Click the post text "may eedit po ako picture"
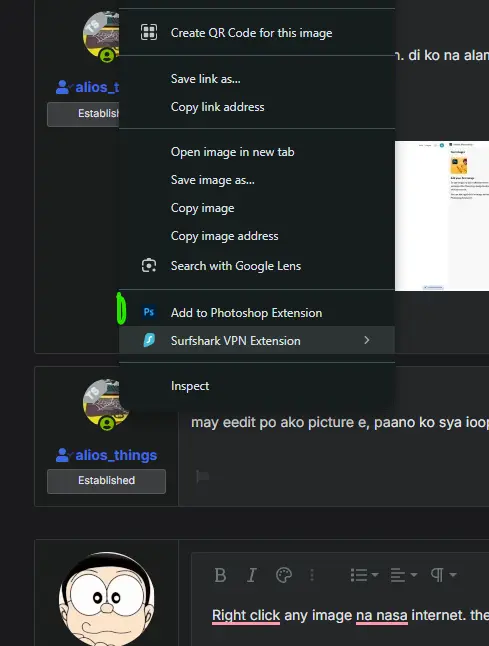 pos(276,422)
